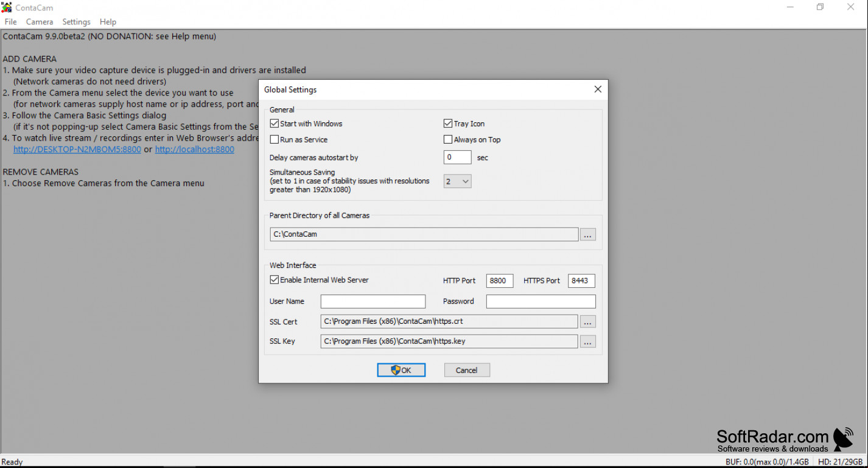The image size is (868, 468).
Task: Browse for SSL Key file
Action: 587,341
